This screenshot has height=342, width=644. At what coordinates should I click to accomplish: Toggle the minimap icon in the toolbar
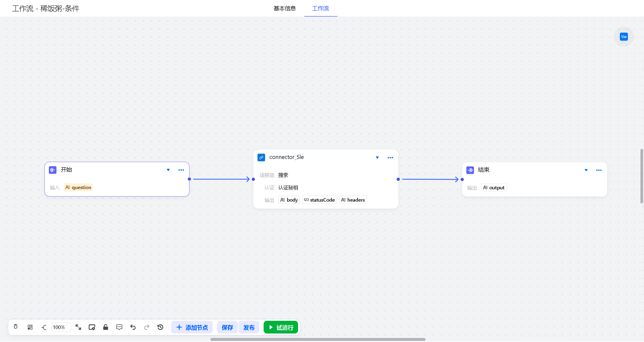click(x=92, y=327)
